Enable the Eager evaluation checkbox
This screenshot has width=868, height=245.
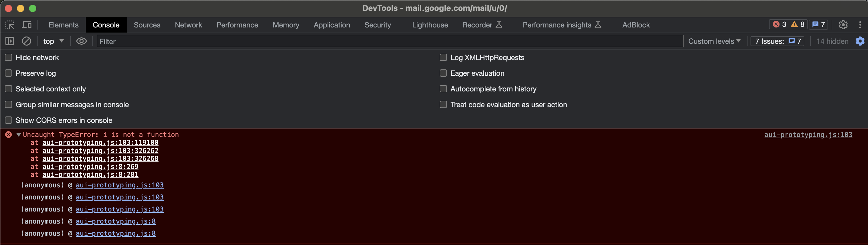443,73
